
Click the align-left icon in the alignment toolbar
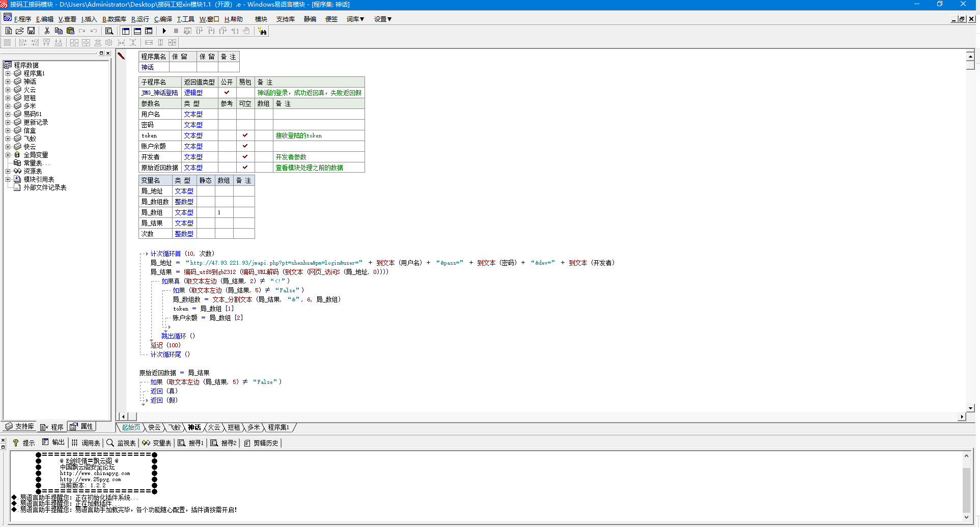coord(23,42)
